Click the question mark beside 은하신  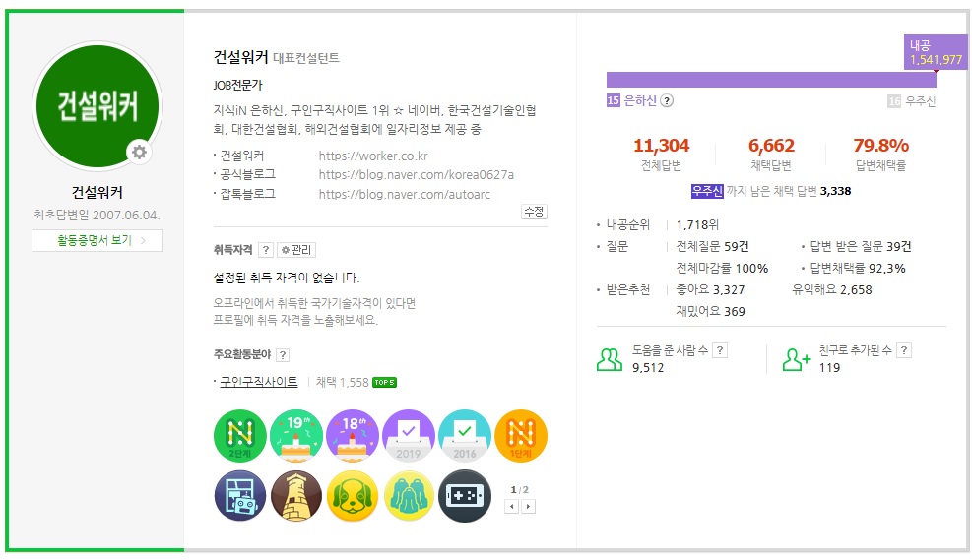[x=667, y=100]
